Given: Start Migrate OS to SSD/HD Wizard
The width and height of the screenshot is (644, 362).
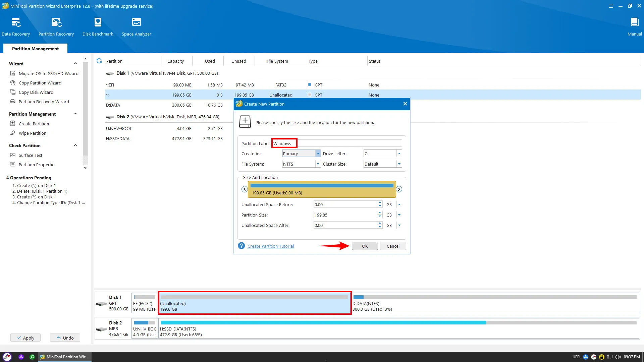Looking at the screenshot, I should (48, 73).
